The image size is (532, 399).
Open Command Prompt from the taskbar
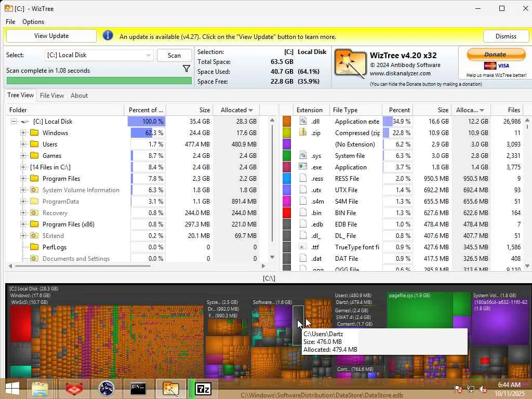(138, 389)
